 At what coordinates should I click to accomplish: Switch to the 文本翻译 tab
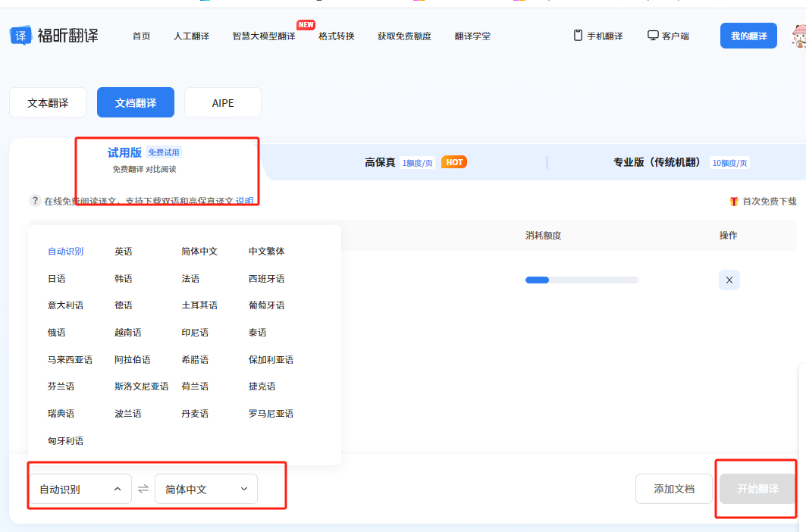click(48, 103)
